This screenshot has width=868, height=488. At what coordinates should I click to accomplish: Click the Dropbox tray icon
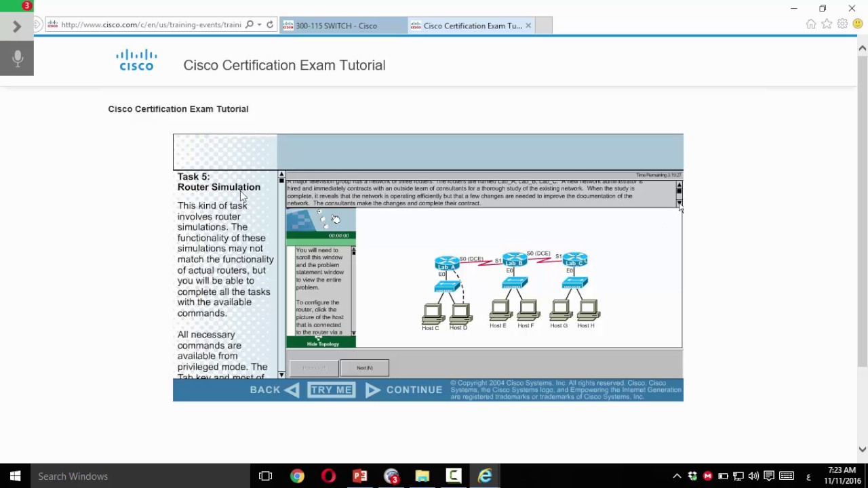point(692,476)
